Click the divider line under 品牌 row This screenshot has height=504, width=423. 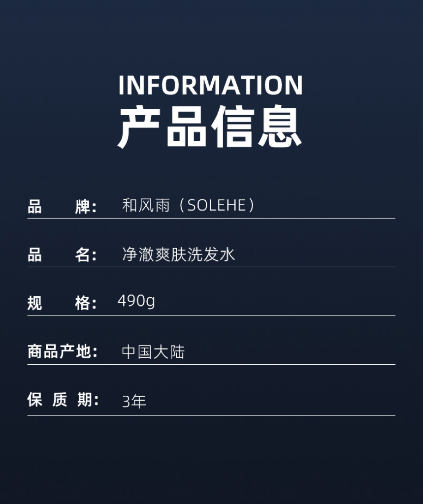pos(211,218)
